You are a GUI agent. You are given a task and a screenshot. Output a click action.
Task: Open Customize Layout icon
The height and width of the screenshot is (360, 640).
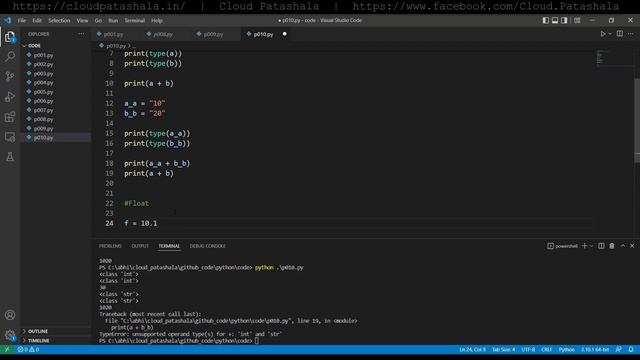(577, 20)
